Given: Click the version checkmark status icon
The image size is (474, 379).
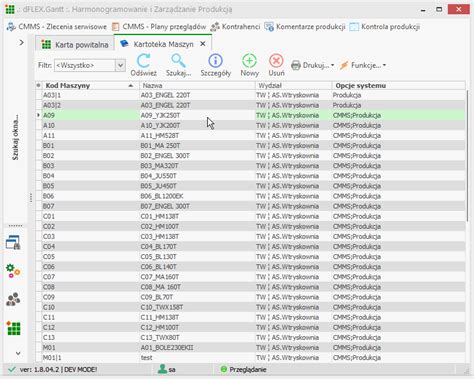Looking at the screenshot, I should (x=12, y=369).
